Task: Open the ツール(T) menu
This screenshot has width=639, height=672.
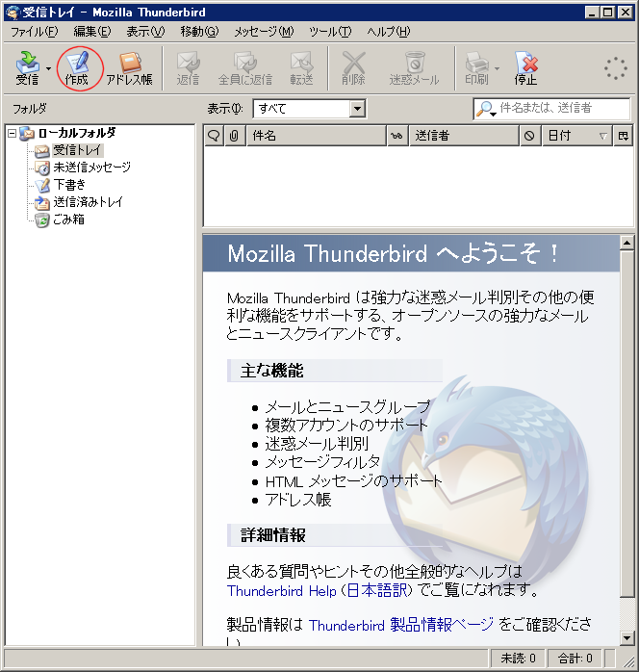Action: click(x=330, y=31)
